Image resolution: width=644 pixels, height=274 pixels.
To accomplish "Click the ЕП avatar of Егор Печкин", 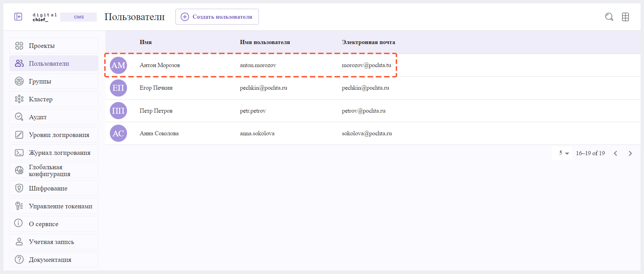I will (118, 88).
